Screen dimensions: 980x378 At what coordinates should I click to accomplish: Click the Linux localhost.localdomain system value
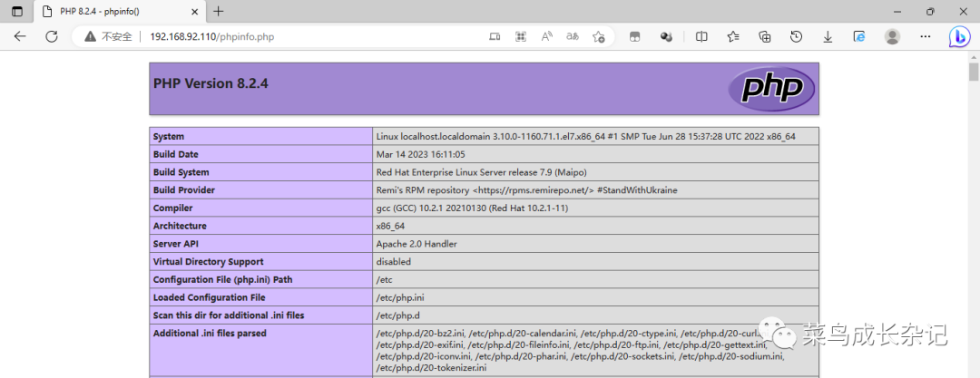tap(585, 136)
